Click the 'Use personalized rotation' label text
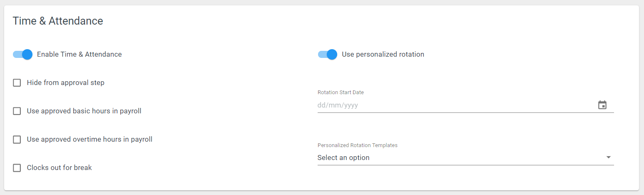Screen dimensions: 644x195 click(383, 54)
